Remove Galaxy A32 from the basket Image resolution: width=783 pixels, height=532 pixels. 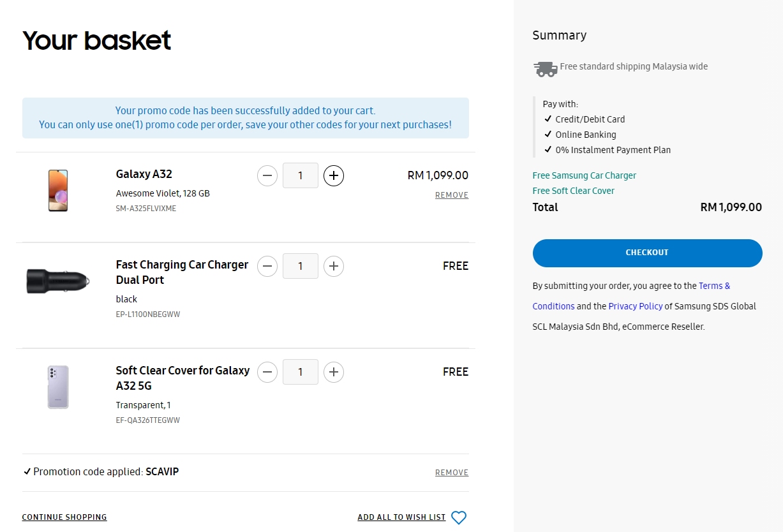click(x=451, y=195)
